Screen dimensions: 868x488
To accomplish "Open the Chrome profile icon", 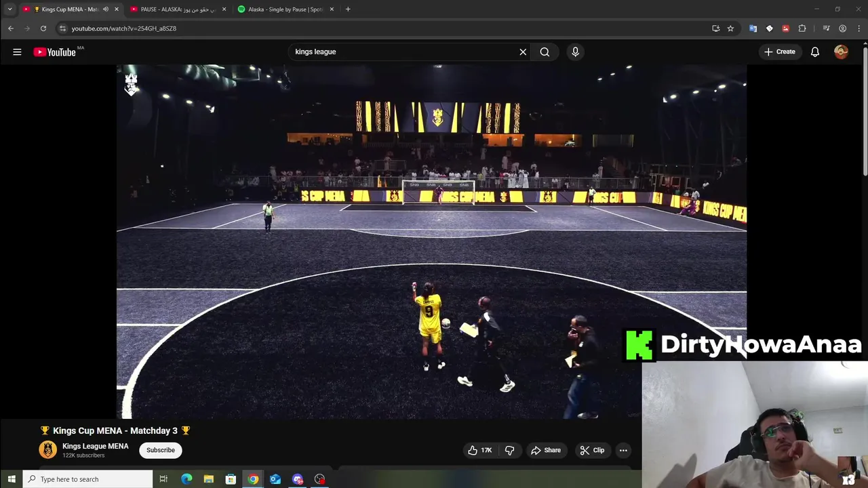I will click(842, 28).
